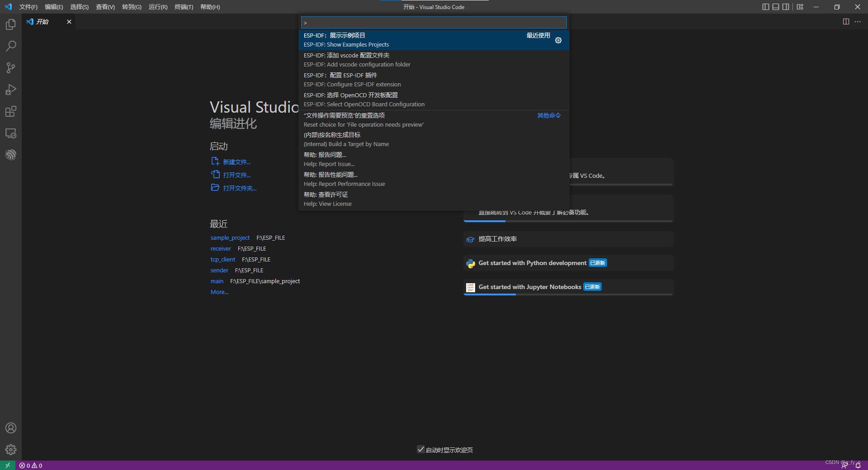Run Reset choice for File operation needs preview
This screenshot has height=470, width=868.
coord(434,120)
